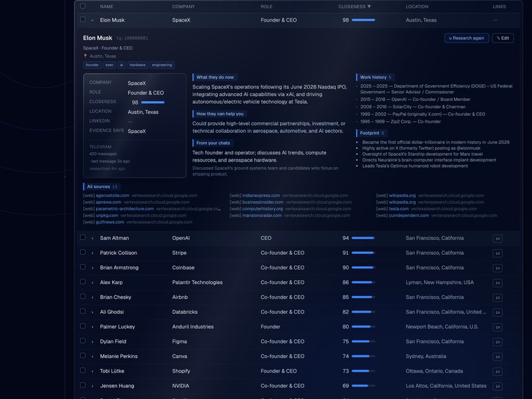The height and width of the screenshot is (399, 532).
Task: Open the businessinsider.com source link
Action: (263, 202)
